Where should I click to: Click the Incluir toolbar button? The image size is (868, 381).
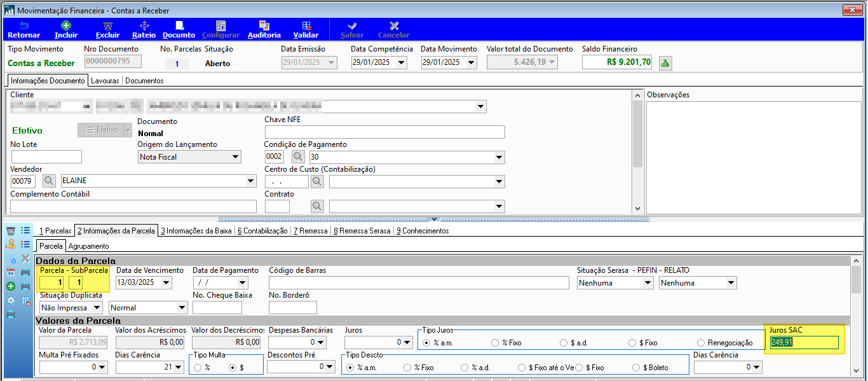[x=66, y=30]
